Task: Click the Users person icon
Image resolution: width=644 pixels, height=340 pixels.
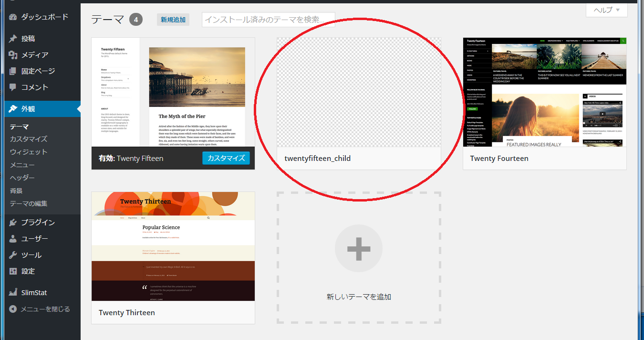Action: click(x=13, y=239)
